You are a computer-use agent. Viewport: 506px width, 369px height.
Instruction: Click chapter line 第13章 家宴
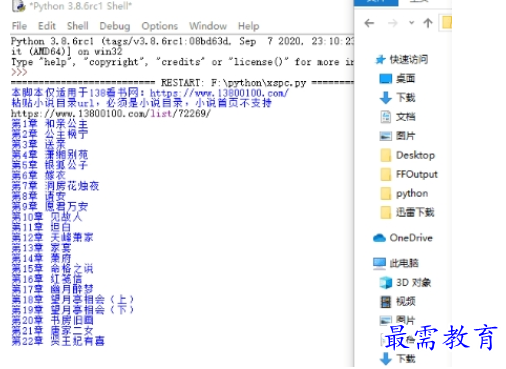pos(41,248)
